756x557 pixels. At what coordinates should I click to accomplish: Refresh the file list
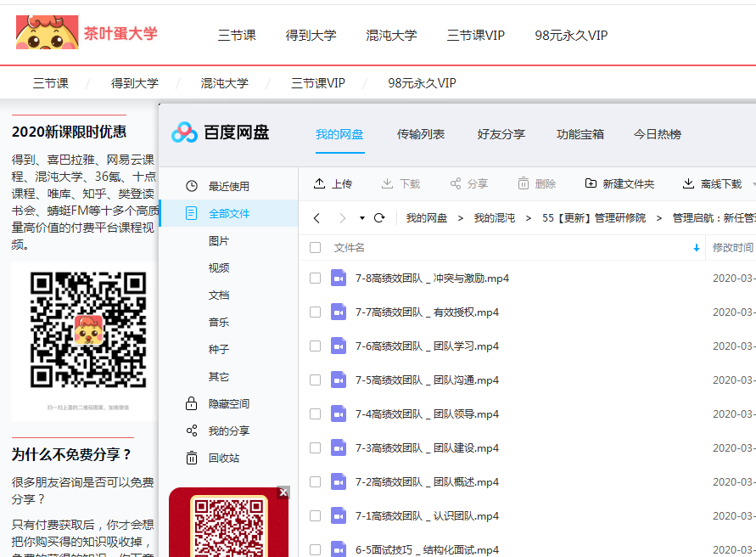tap(379, 218)
